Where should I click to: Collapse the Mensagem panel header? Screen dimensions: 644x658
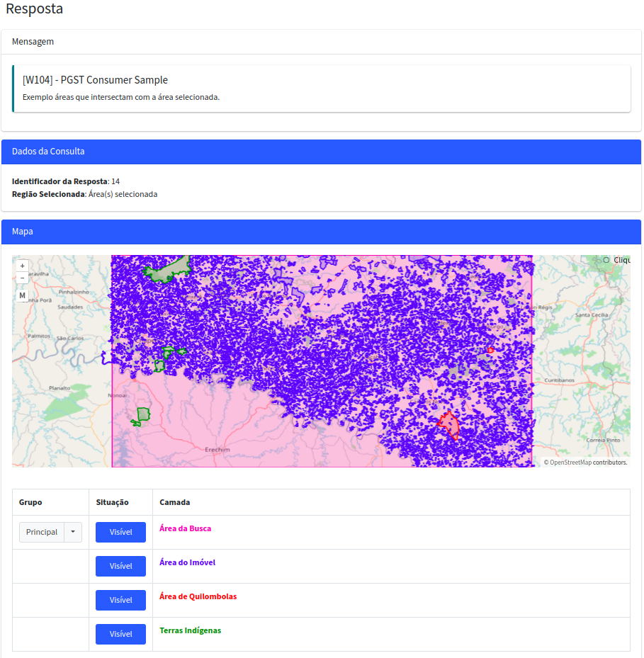click(x=33, y=41)
